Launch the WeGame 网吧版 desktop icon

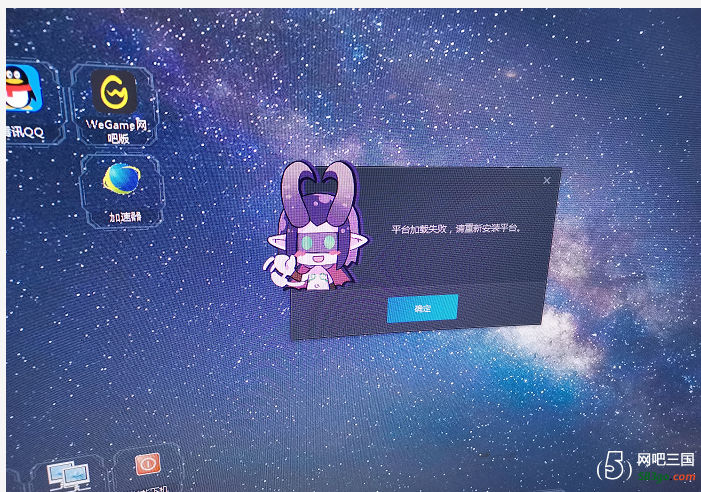tap(114, 93)
